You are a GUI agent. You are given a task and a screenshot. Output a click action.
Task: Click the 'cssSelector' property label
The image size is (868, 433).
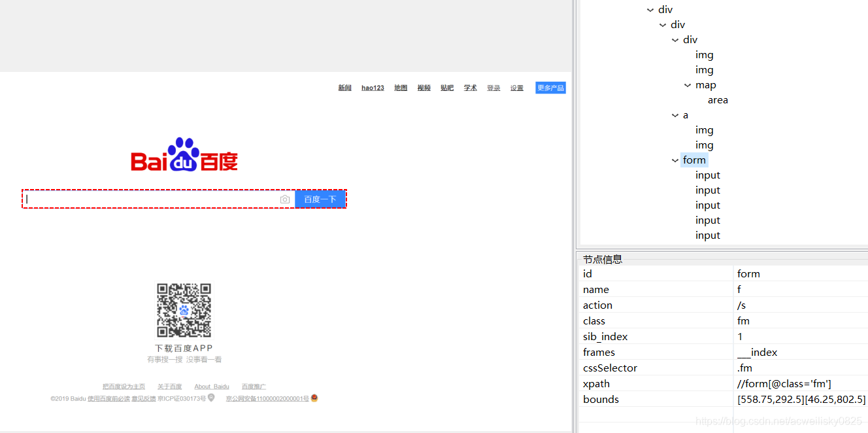[x=610, y=368]
